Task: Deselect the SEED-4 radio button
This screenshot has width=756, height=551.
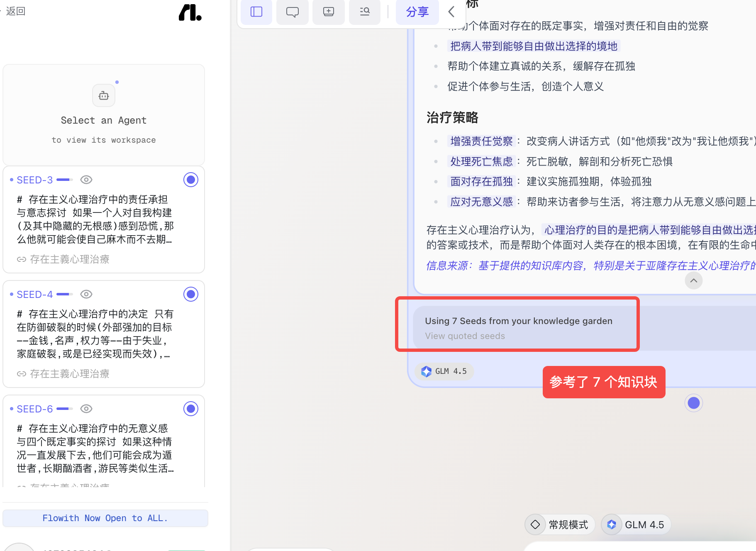Action: (x=191, y=294)
